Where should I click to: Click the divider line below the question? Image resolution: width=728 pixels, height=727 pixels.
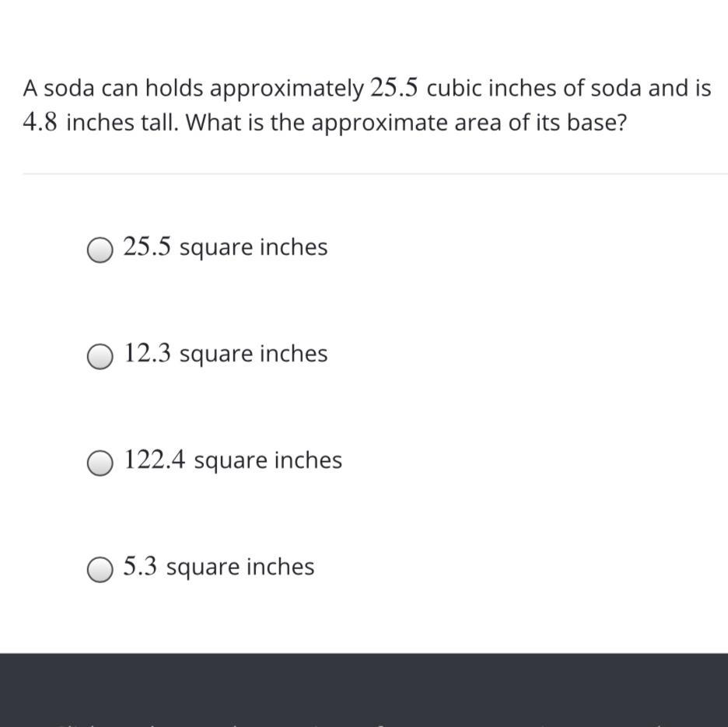coord(375,174)
